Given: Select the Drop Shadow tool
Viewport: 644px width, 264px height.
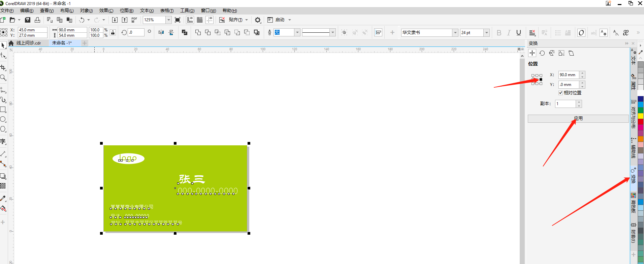Looking at the screenshot, I should point(3,176).
